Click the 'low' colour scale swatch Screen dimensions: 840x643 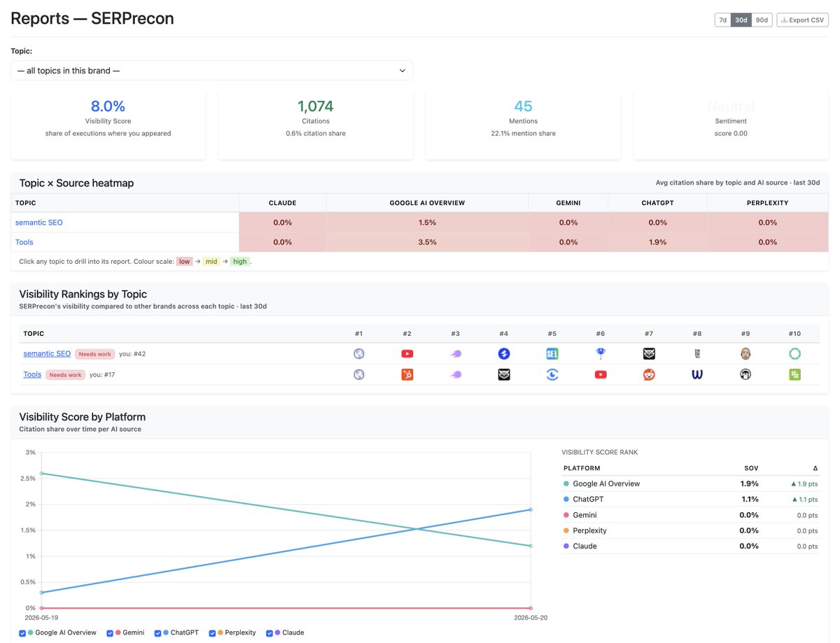click(x=184, y=262)
